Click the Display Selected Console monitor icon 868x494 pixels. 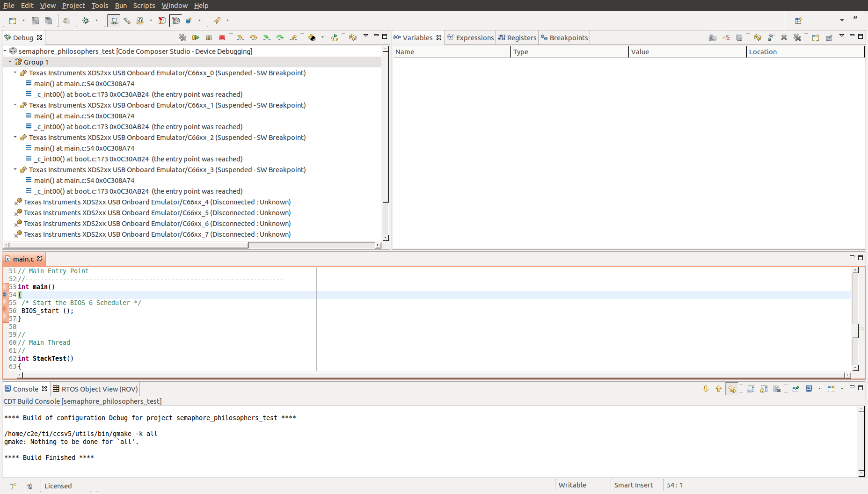pyautogui.click(x=809, y=389)
